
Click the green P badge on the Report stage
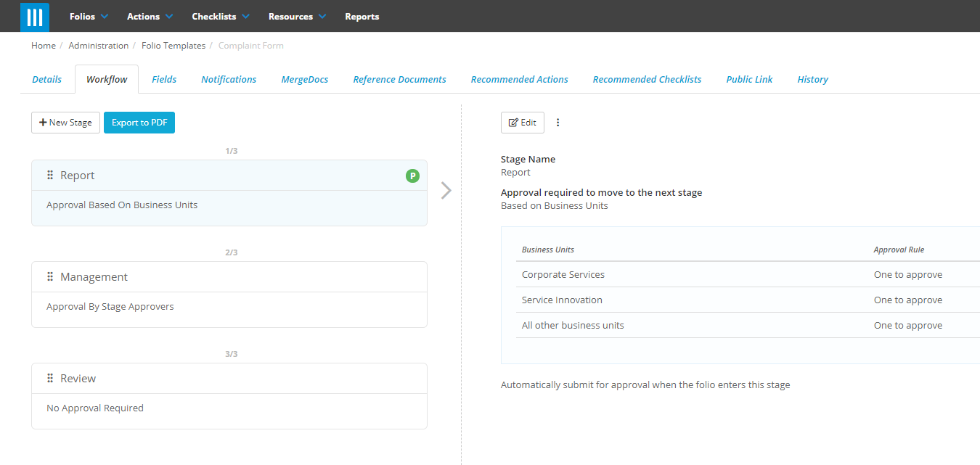[412, 176]
